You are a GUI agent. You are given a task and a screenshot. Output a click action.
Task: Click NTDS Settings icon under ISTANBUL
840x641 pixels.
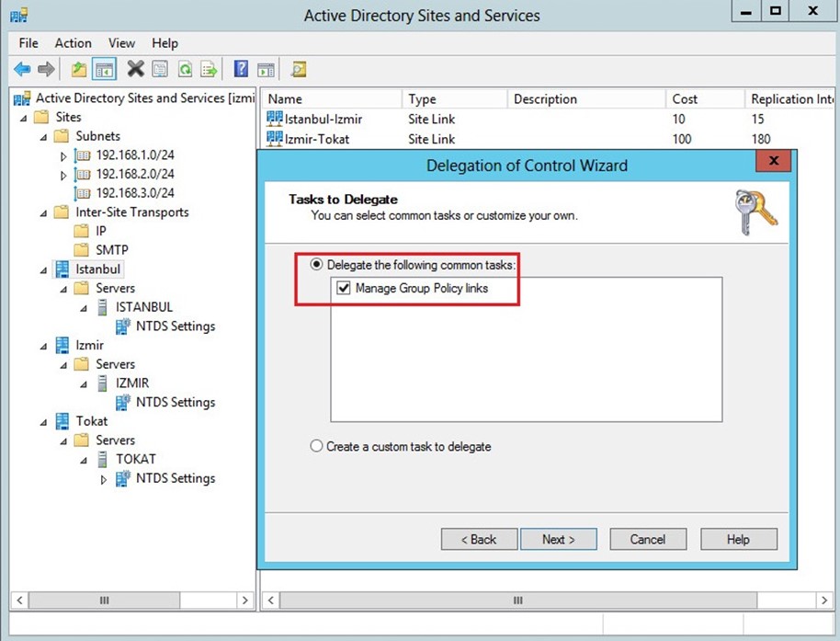coord(123,326)
